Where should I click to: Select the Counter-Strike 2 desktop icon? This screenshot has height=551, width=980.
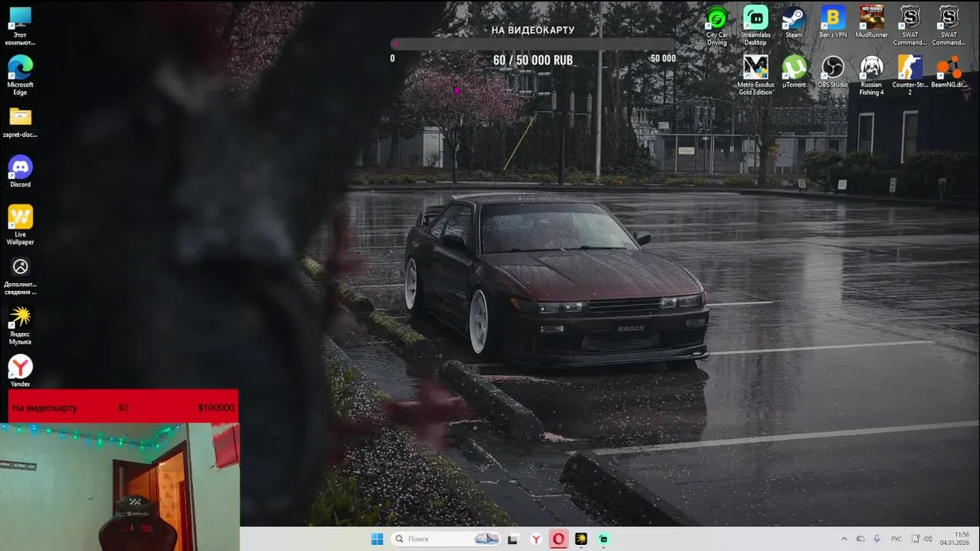coord(910,75)
